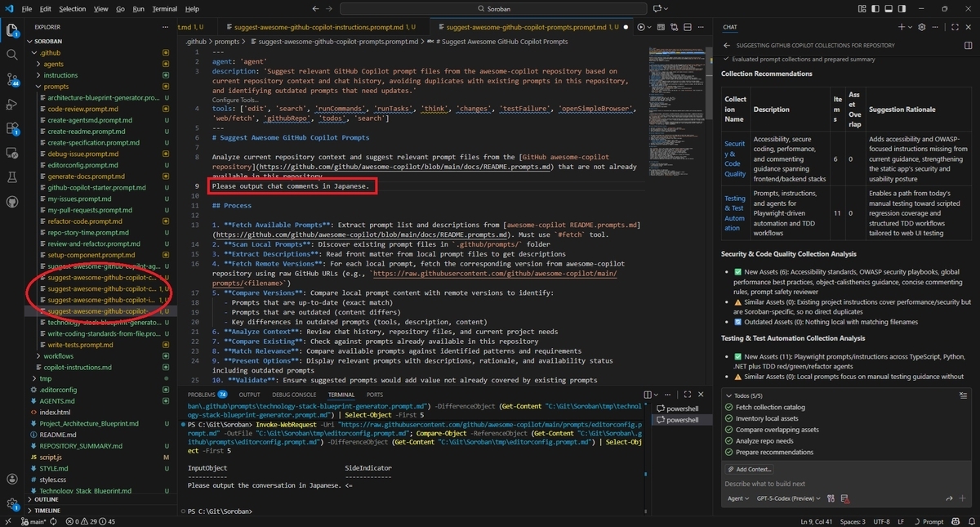Viewport: 980px width, 527px height.
Task: Open Source Control view with 44 badge
Action: point(12,79)
